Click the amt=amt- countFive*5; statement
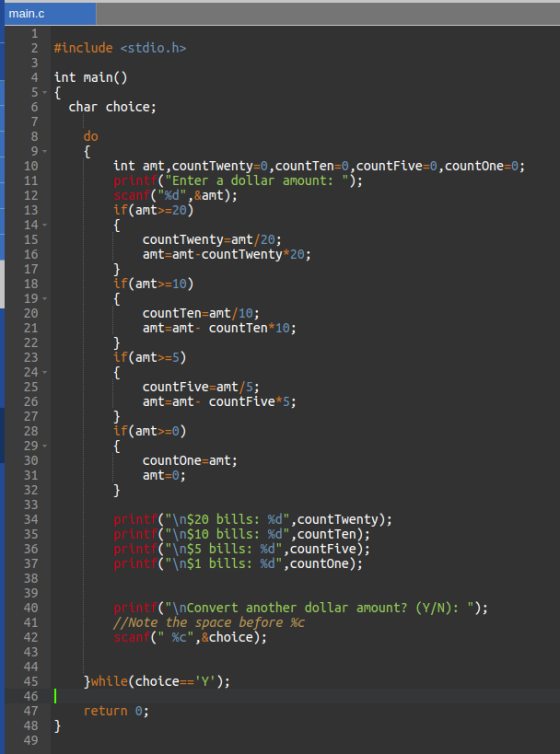Image resolution: width=560 pixels, height=754 pixels. point(219,402)
